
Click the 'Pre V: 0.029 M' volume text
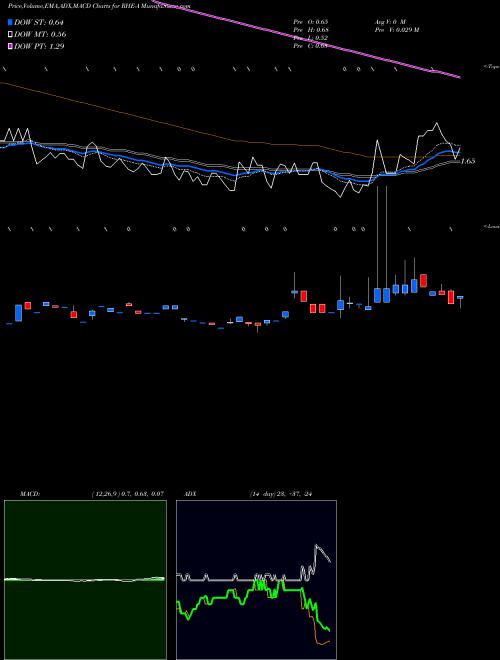(x=397, y=30)
